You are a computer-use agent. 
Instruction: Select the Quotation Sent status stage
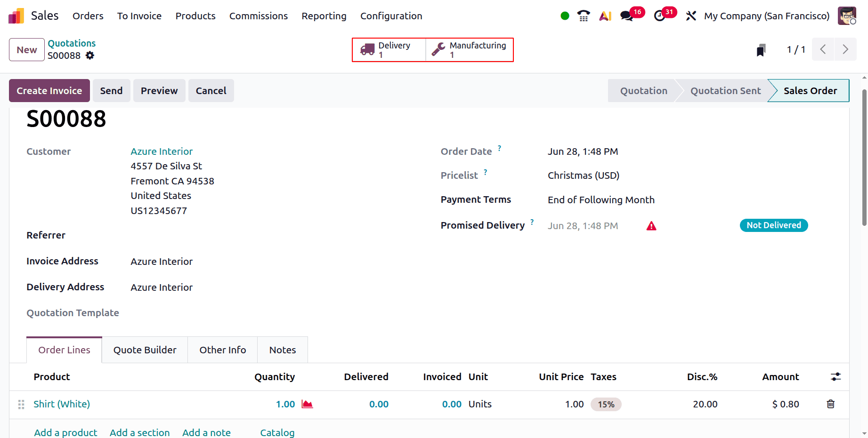(x=725, y=91)
